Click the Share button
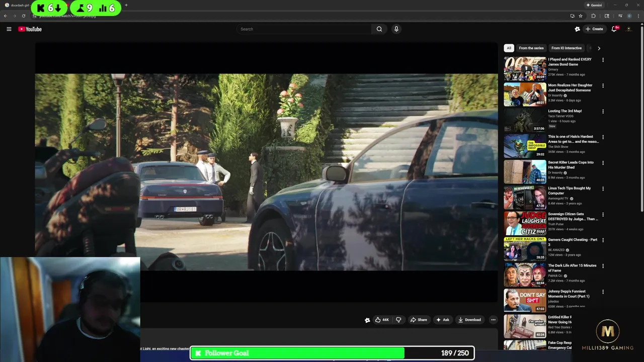Image resolution: width=644 pixels, height=362 pixels. click(x=419, y=320)
